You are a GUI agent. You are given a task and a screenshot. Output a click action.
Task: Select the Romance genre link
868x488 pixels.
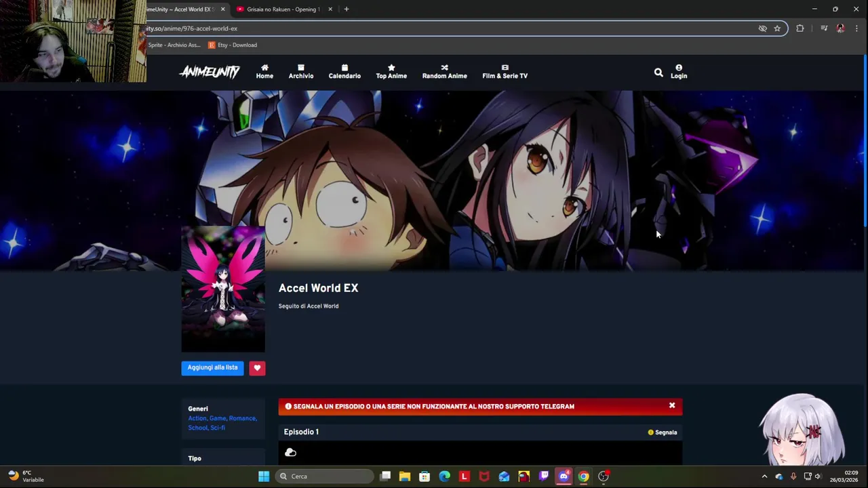click(x=243, y=418)
